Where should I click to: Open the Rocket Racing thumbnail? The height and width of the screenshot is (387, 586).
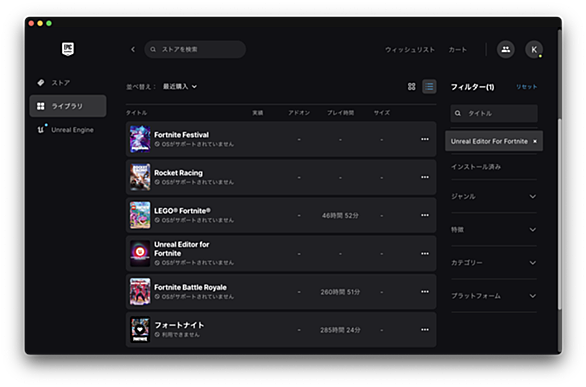[140, 177]
